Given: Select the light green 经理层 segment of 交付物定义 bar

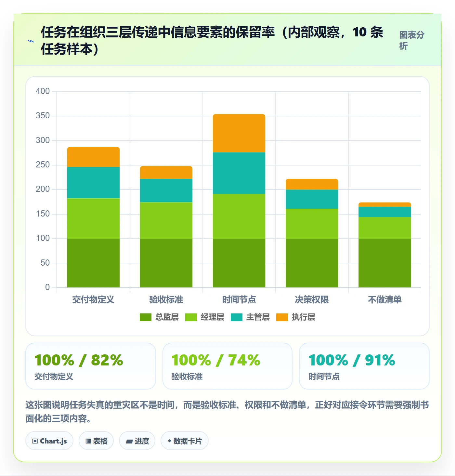Looking at the screenshot, I should (94, 218).
